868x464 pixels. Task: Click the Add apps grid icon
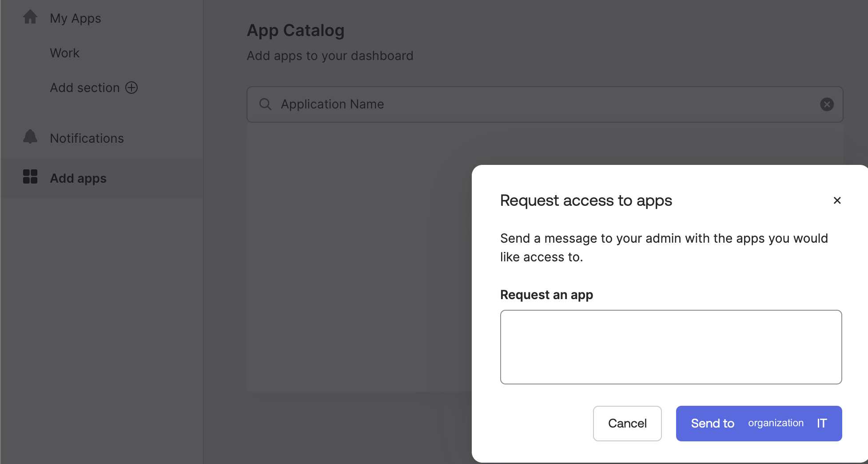tap(30, 176)
